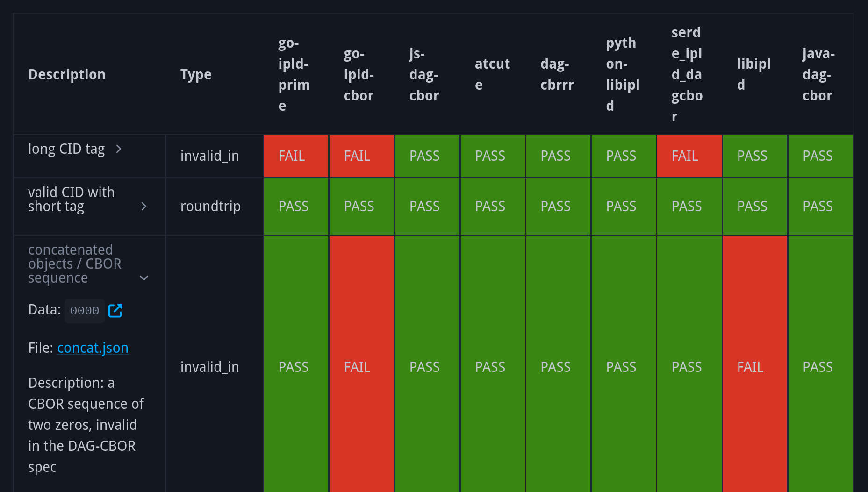Click the dag-cbrrr column header
This screenshot has height=492, width=868.
557,74
